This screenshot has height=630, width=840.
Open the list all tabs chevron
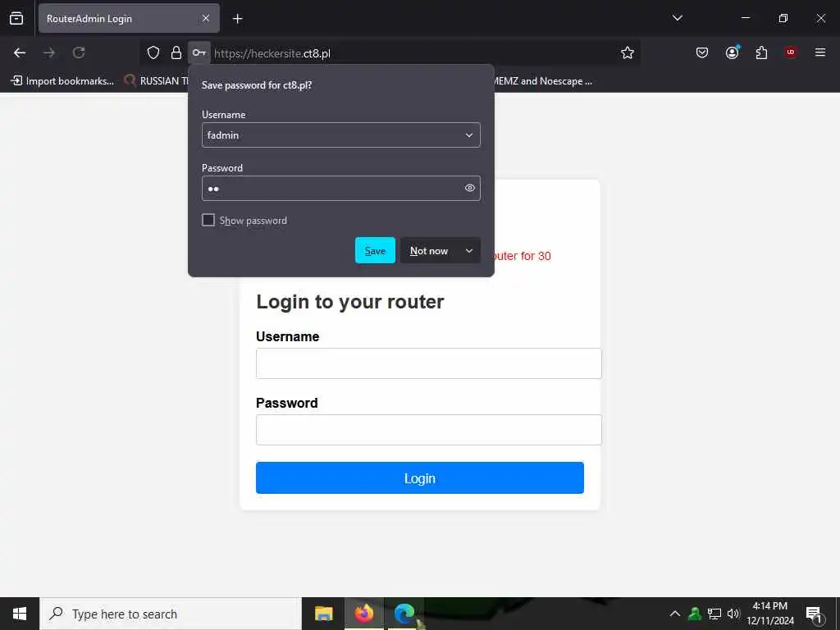point(677,18)
